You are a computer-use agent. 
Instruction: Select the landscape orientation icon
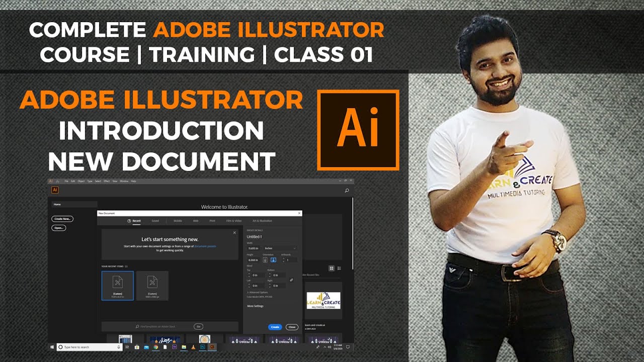point(273,260)
